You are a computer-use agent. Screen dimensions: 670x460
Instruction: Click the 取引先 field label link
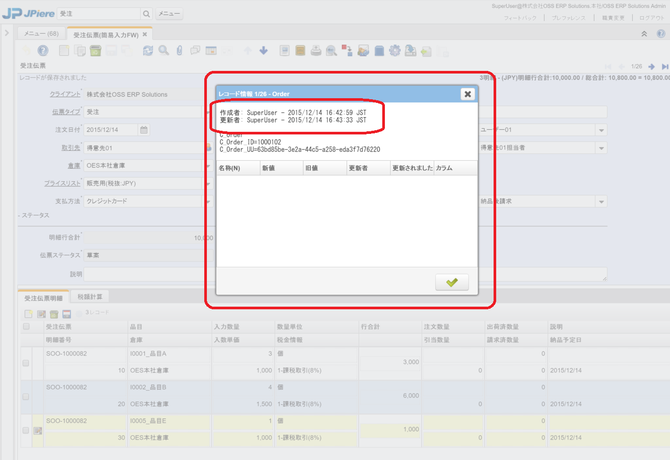(71, 148)
